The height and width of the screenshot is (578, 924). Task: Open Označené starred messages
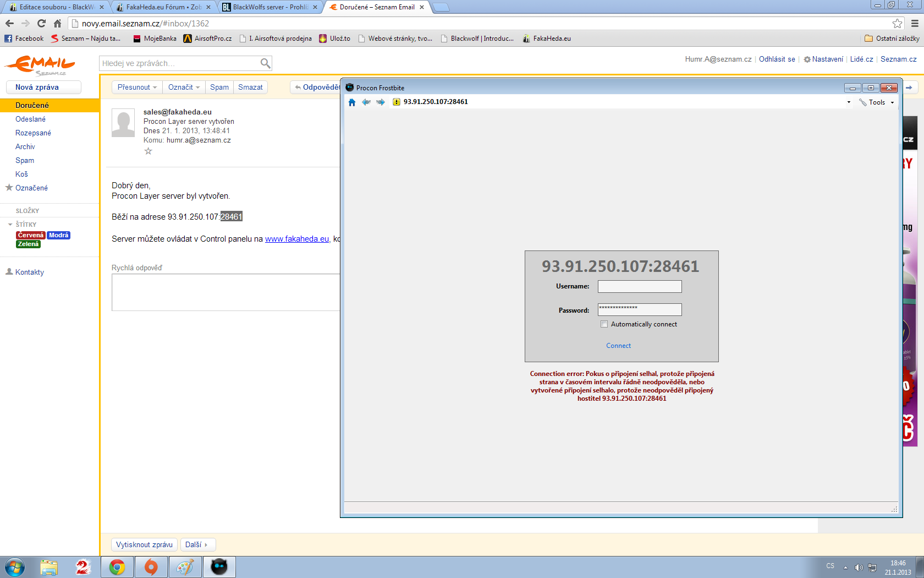tap(31, 188)
